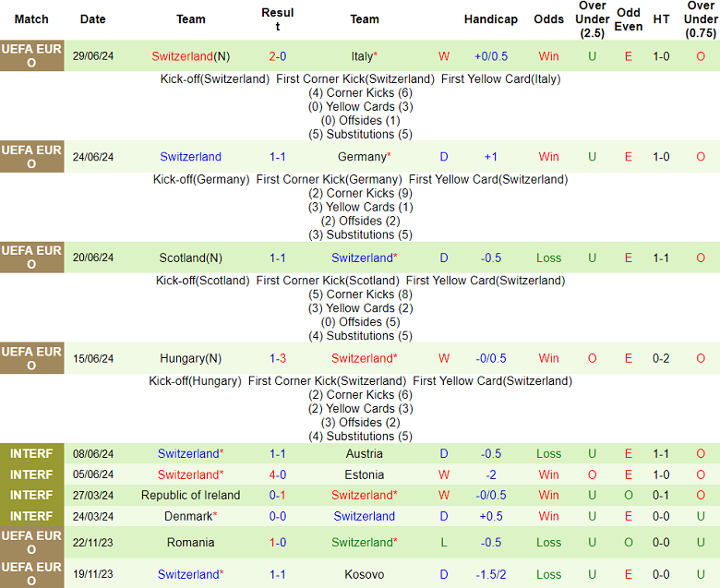
Task: Open the 1-3 score for Hungary match
Action: (278, 359)
